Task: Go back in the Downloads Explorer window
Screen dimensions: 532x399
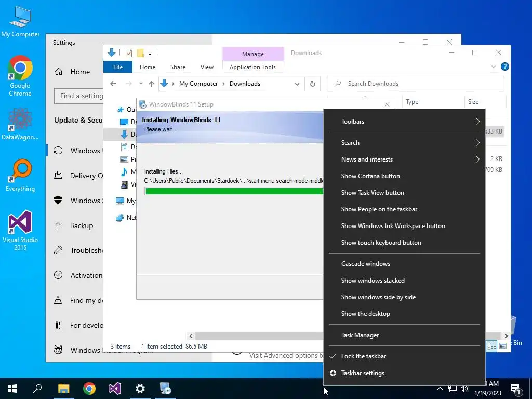Action: (x=113, y=84)
